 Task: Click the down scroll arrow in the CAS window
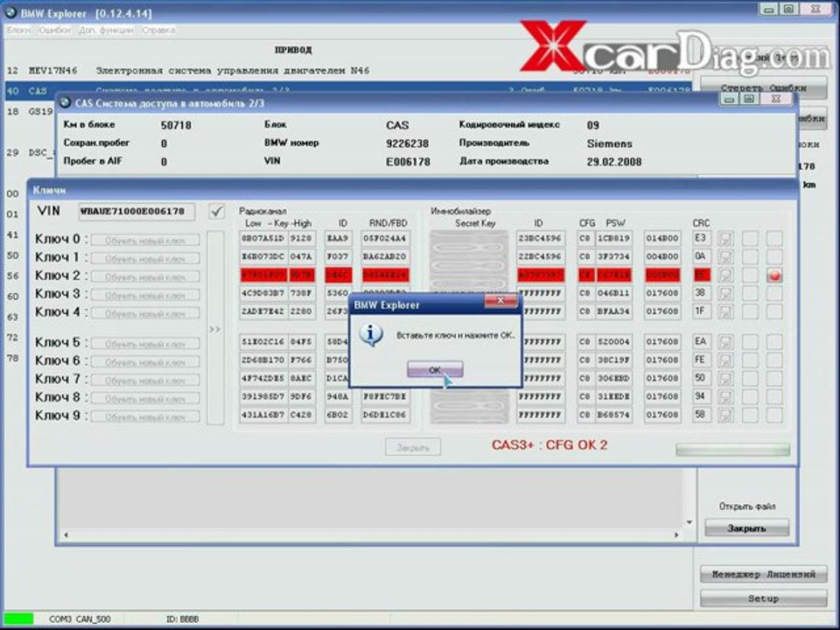pyautogui.click(x=689, y=522)
